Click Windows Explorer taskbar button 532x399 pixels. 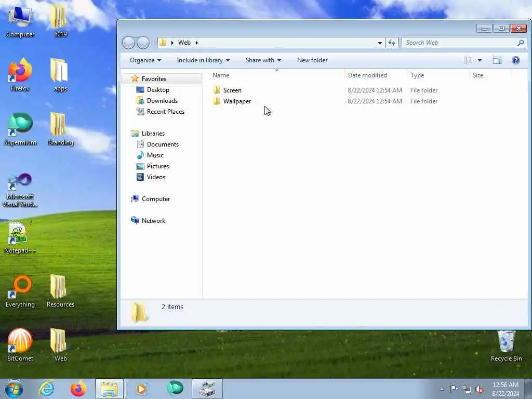coord(110,389)
